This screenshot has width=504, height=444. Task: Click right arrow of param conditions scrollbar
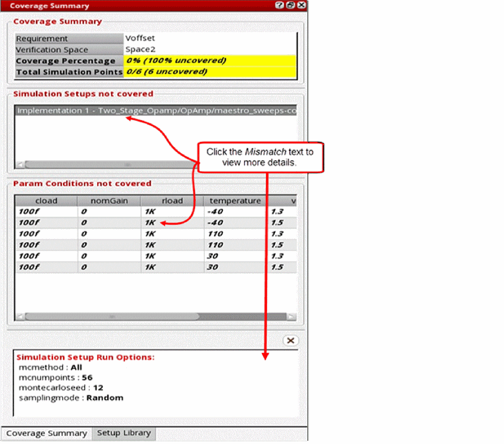click(291, 317)
